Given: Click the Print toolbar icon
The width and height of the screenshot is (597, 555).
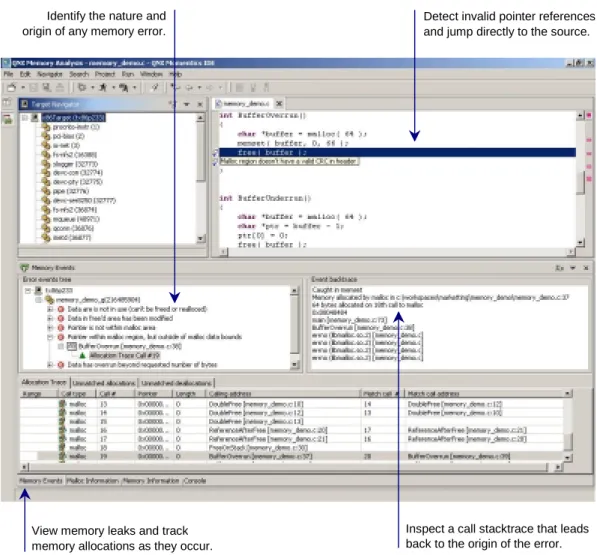Looking at the screenshot, I should (x=60, y=88).
